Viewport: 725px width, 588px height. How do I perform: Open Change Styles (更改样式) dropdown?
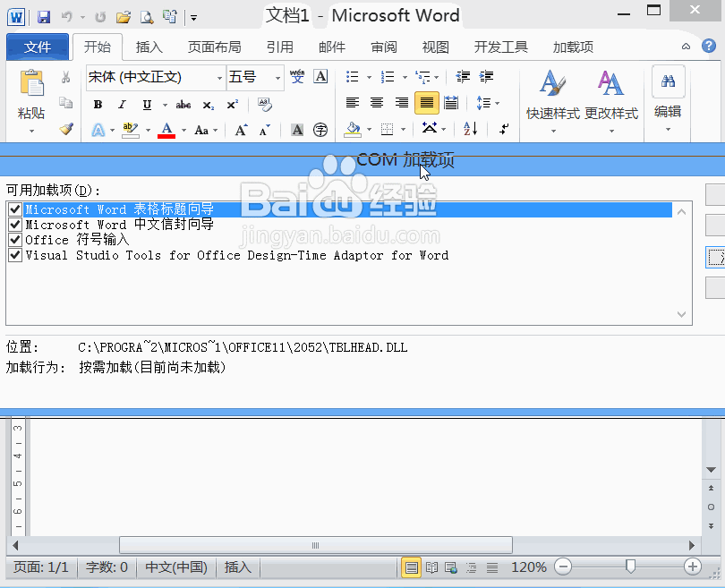coord(611,102)
